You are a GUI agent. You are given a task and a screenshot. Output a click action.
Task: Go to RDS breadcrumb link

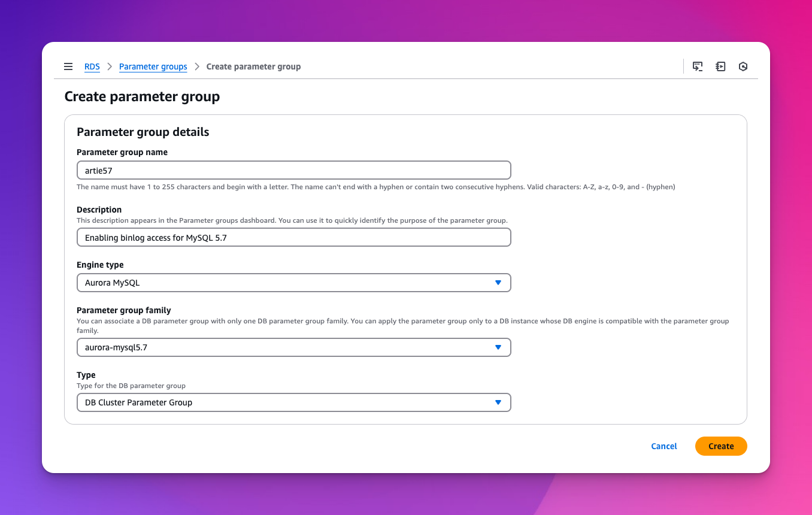(92, 66)
